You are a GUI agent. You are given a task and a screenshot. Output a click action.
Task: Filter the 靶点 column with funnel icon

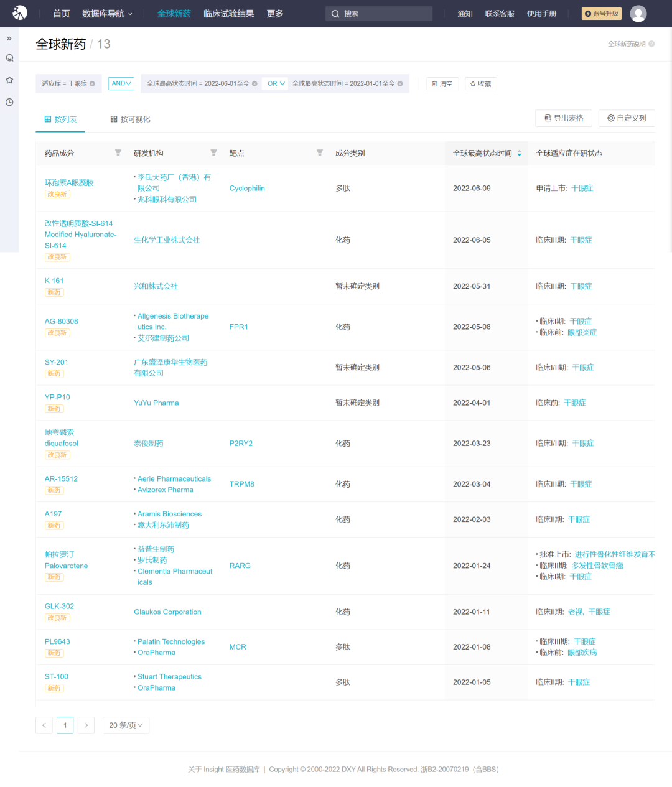tap(319, 153)
